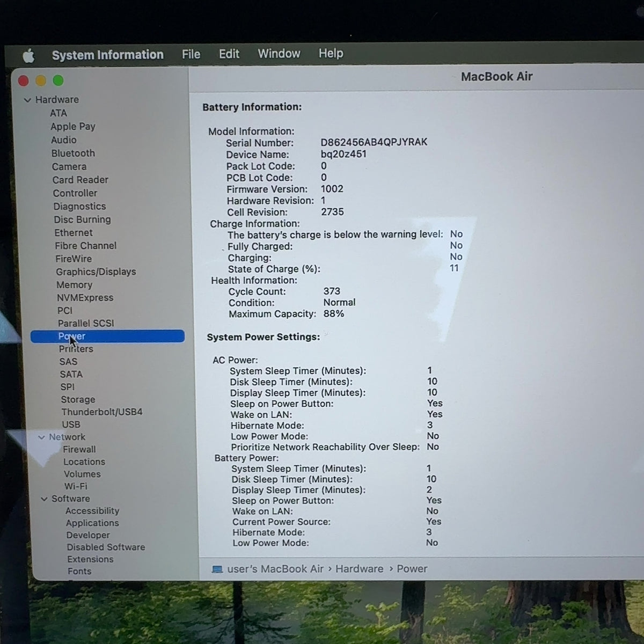Select Graphics/Displays in the sidebar
Viewport: 644px width, 644px height.
click(x=96, y=272)
